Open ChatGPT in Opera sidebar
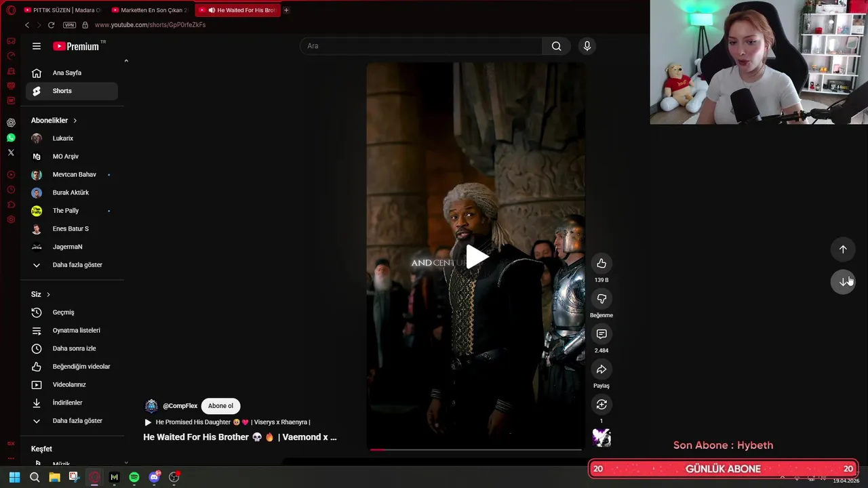868x488 pixels. 11,123
